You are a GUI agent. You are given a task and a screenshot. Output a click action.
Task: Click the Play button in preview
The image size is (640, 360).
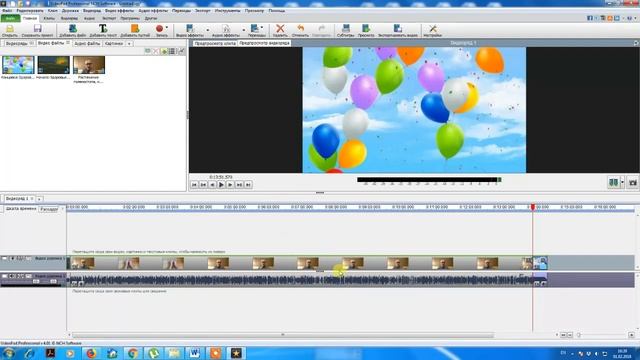pos(221,185)
